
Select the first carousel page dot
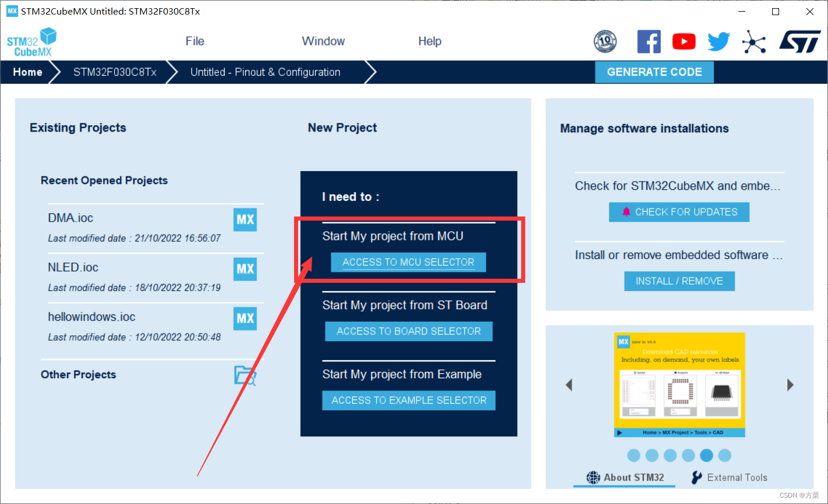tap(634, 455)
